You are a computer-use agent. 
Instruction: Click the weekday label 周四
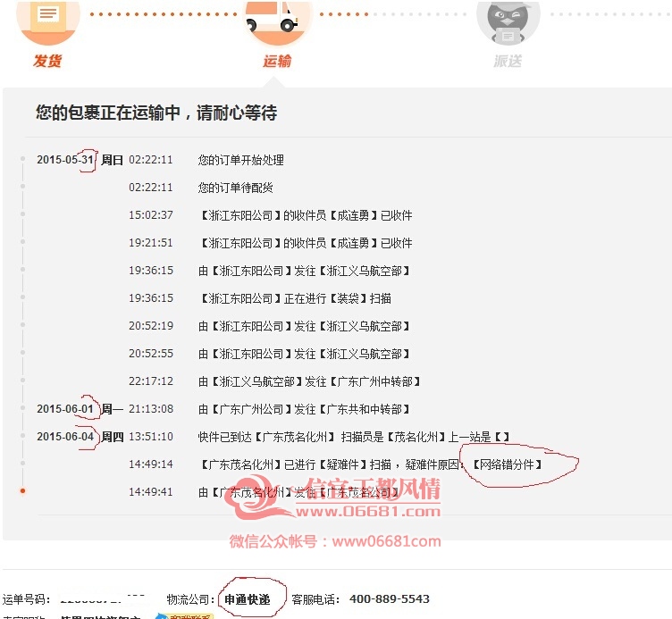(x=113, y=437)
